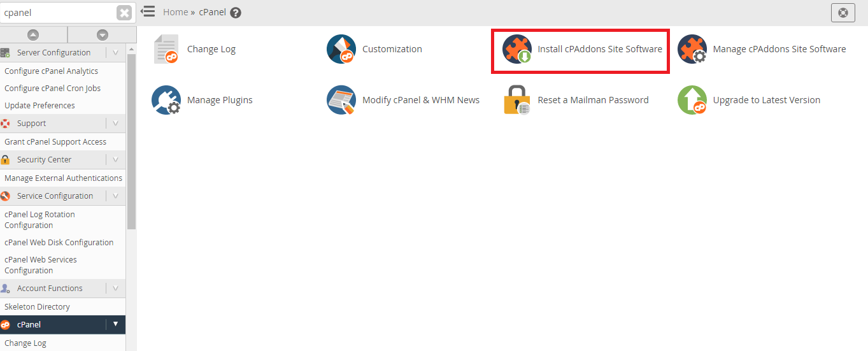This screenshot has height=351, width=868.
Task: Click the Service Configuration wrench icon
Action: pyautogui.click(x=5, y=196)
